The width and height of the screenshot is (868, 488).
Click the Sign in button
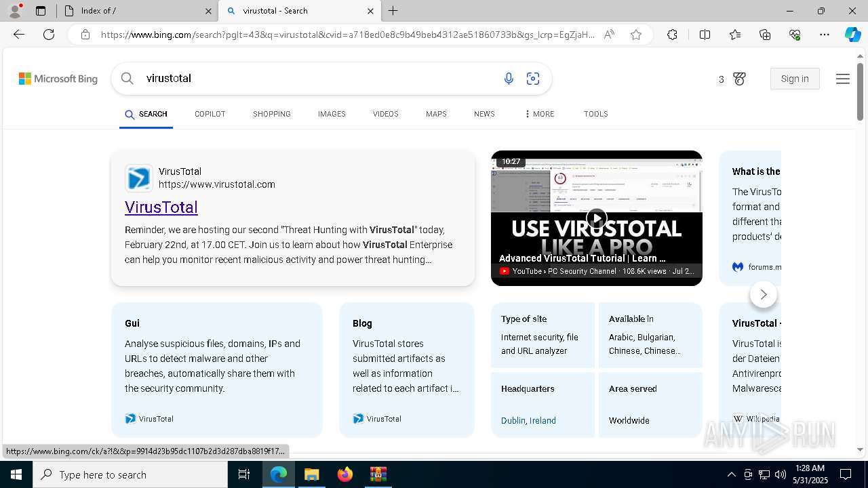[795, 79]
